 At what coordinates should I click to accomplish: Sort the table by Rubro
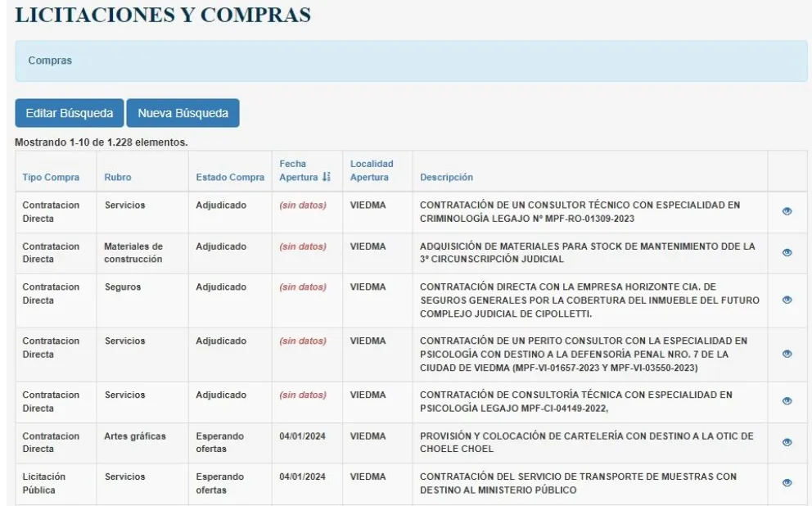(x=118, y=175)
